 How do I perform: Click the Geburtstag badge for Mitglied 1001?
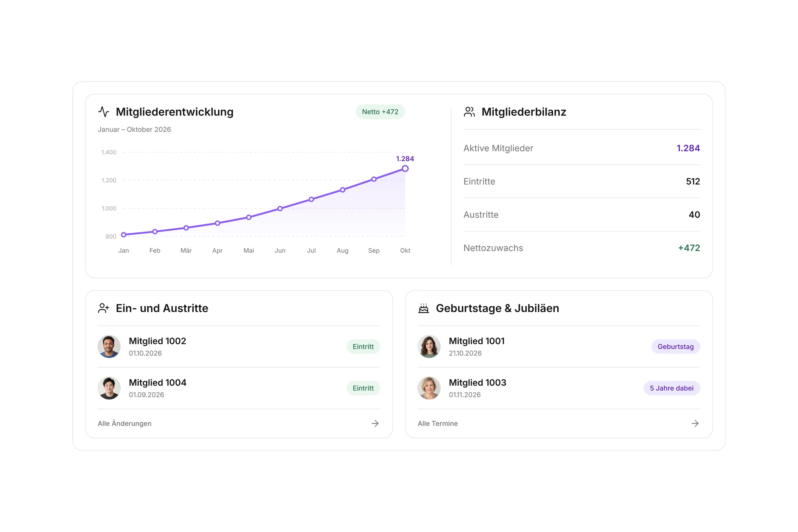click(x=676, y=347)
